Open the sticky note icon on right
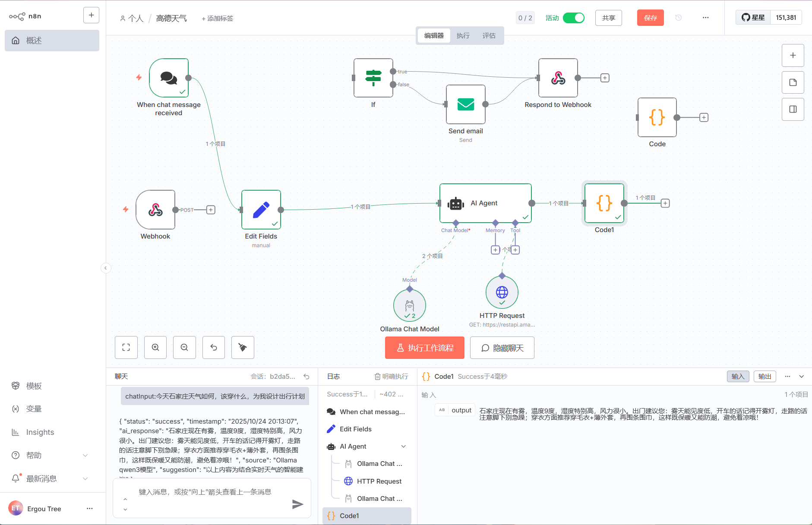 pos(793,82)
